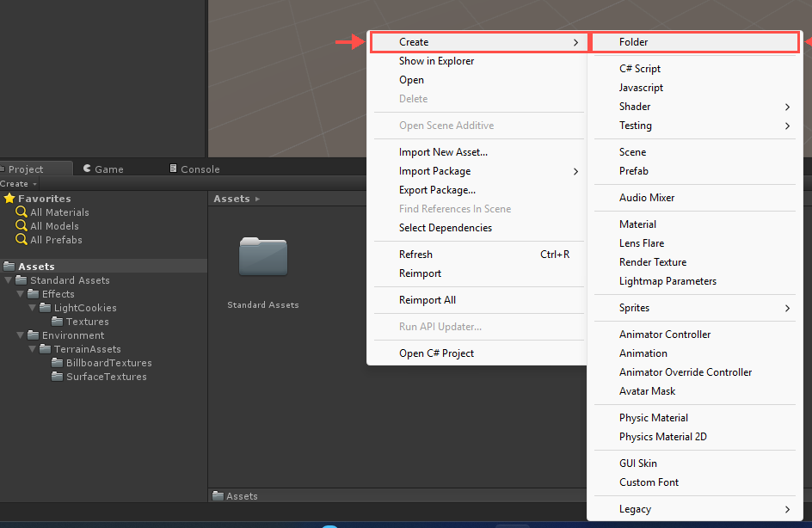Create an Animator Controller
This screenshot has height=528, width=812.
click(694, 335)
